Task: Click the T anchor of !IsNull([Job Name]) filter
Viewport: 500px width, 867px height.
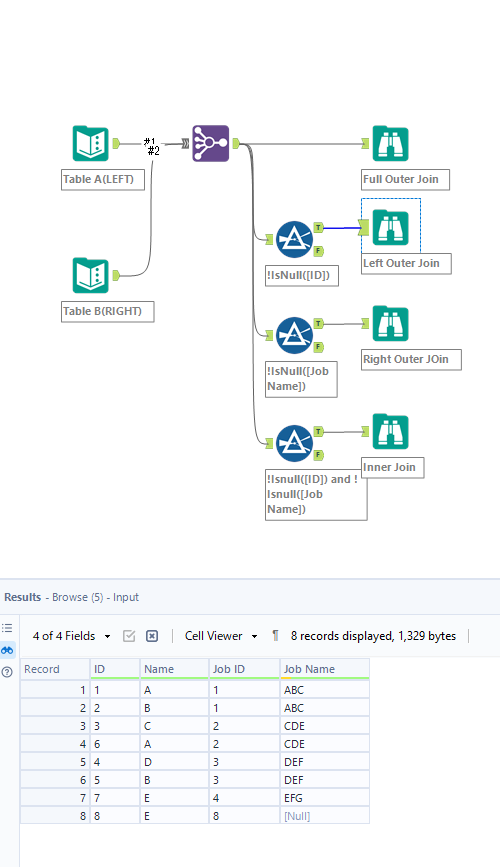Action: click(319, 323)
